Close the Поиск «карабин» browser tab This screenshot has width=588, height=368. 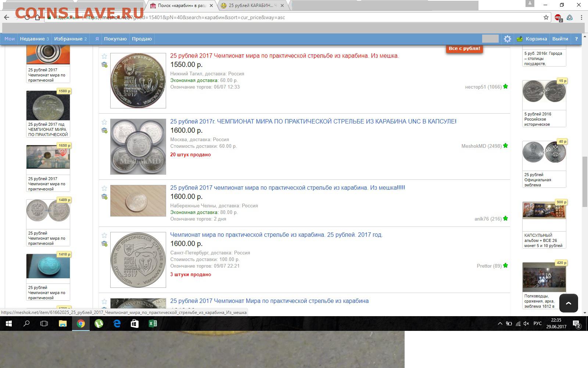pos(211,6)
